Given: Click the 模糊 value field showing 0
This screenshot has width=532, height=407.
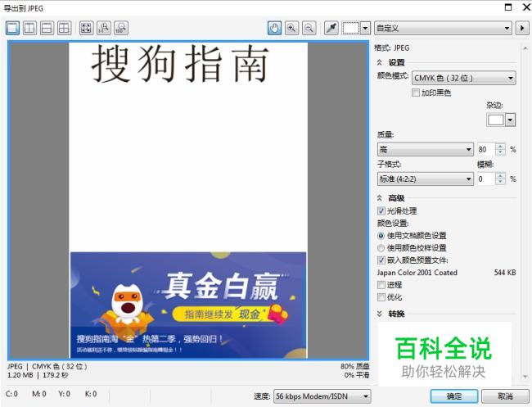Looking at the screenshot, I should pyautogui.click(x=485, y=179).
